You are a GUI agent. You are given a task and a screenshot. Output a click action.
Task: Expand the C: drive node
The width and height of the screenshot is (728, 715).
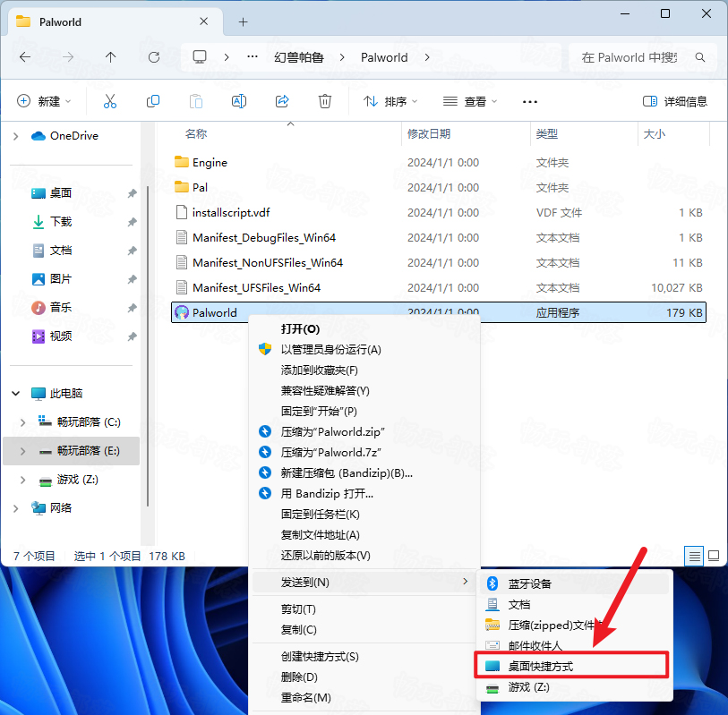click(22, 421)
